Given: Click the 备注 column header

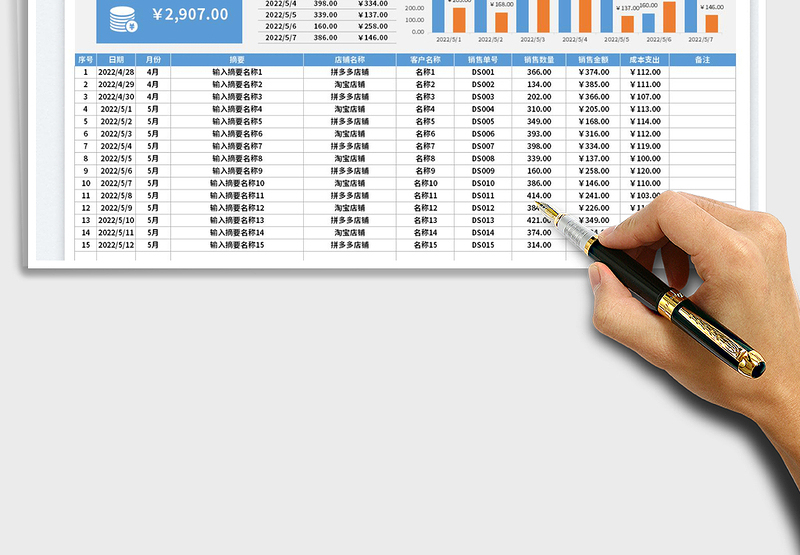Looking at the screenshot, I should point(702,60).
